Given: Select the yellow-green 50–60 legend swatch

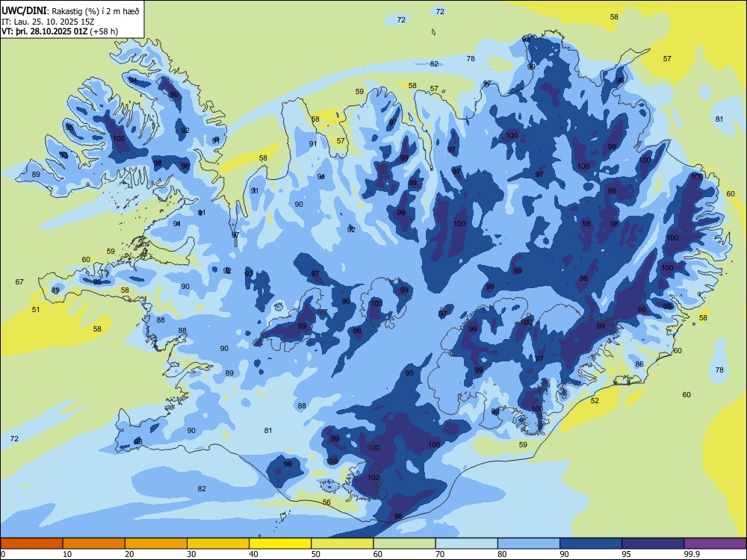Looking at the screenshot, I should 342,544.
